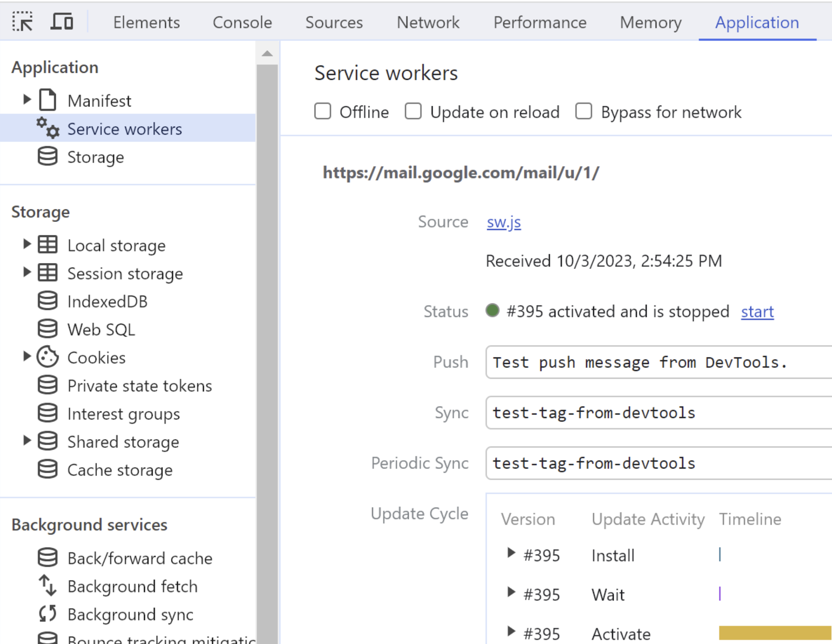832x644 pixels.
Task: Click the Cookies cookie icon
Action: coord(48,357)
